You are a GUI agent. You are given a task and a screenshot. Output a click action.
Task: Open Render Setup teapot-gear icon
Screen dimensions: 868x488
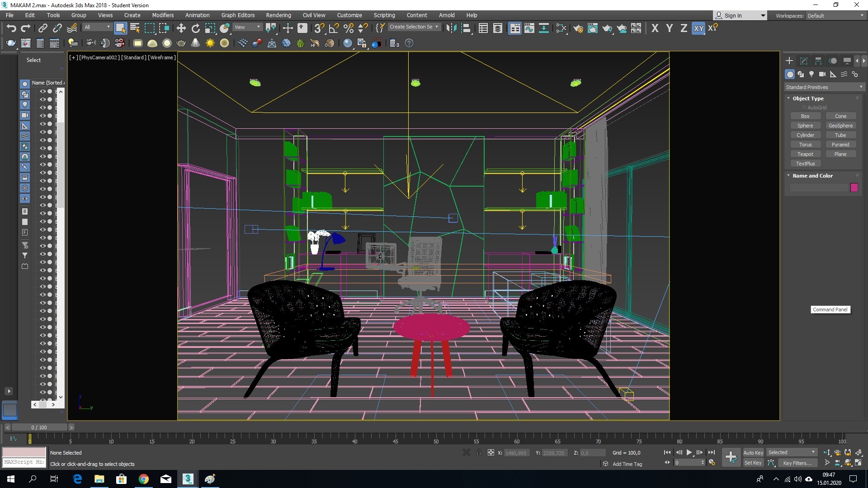578,28
